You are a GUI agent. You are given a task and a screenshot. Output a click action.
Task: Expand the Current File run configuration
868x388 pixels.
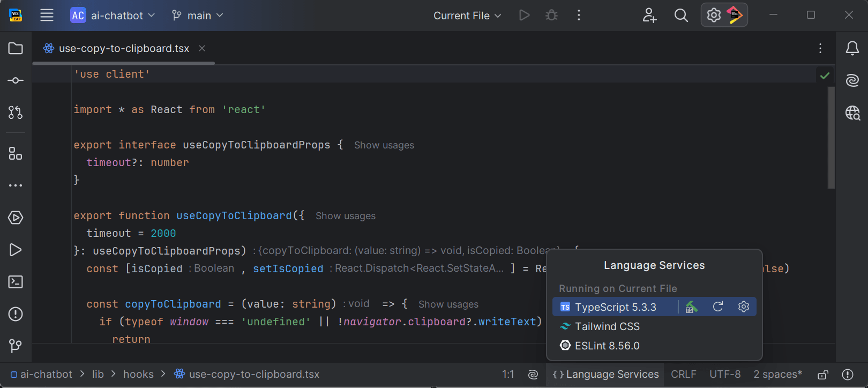[467, 16]
